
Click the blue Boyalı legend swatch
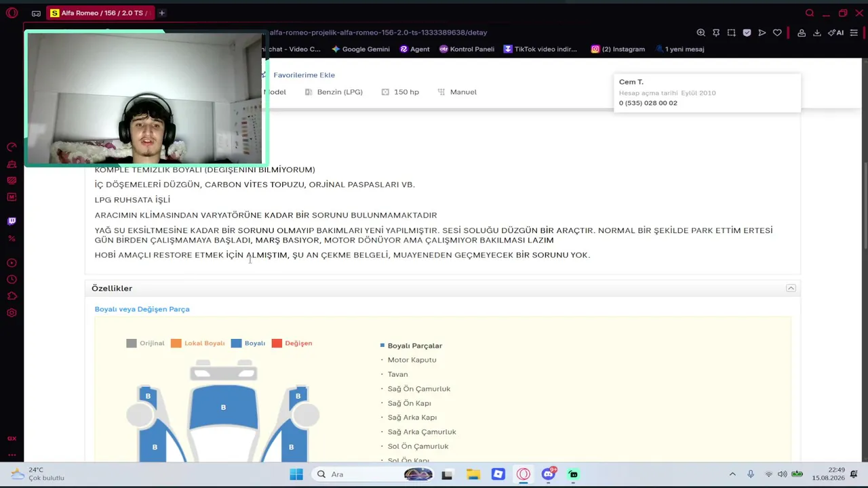tap(236, 343)
